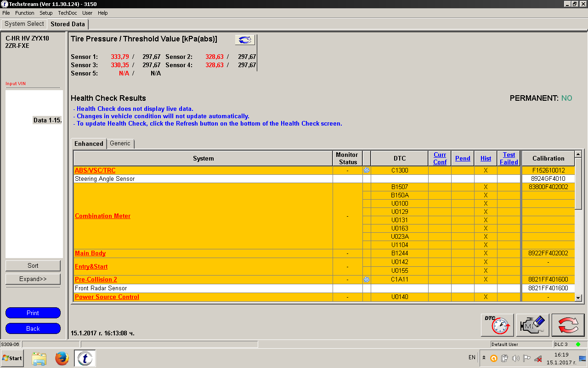The height and width of the screenshot is (368, 588).
Task: Click freeze frame snowflake icon for C1A11
Action: click(367, 279)
